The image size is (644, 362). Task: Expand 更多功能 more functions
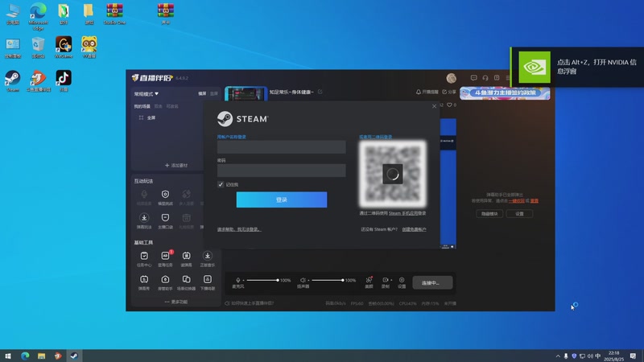click(x=176, y=302)
